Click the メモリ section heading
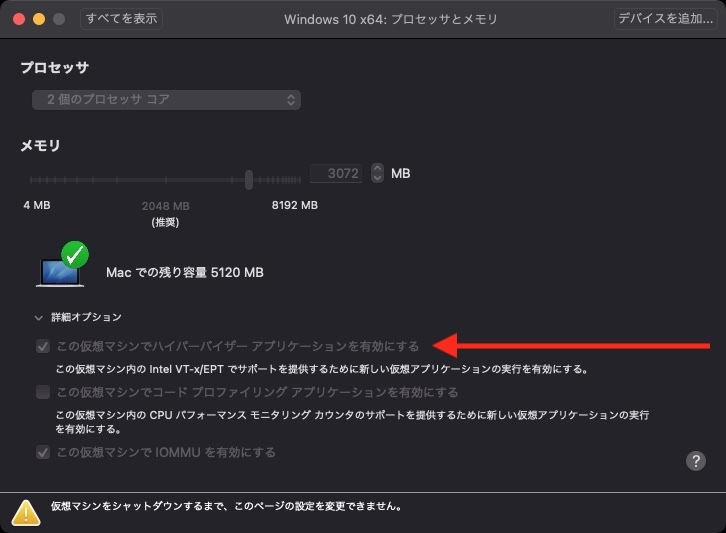Screen dimensions: 726x533 [40, 146]
